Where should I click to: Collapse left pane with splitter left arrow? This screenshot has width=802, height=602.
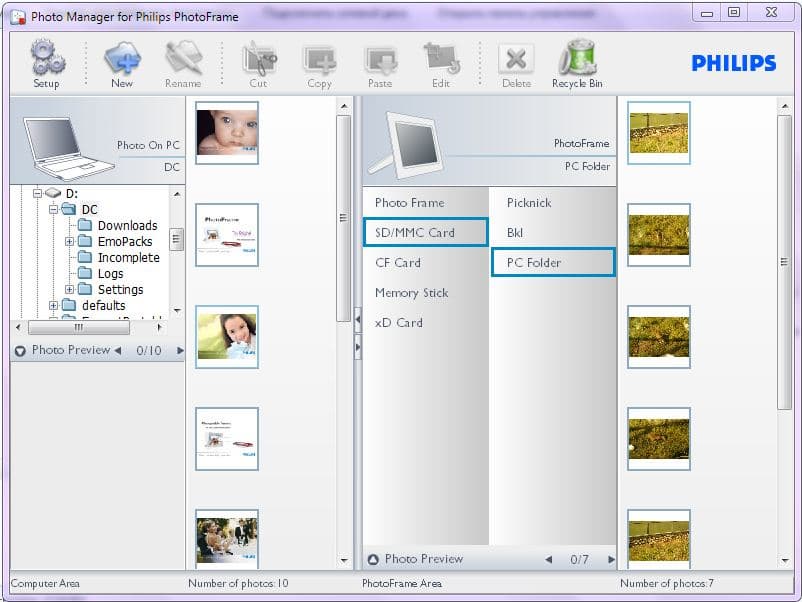tap(358, 320)
